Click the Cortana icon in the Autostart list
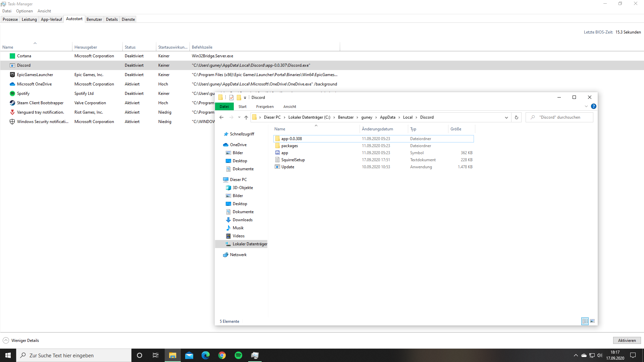 (x=12, y=56)
